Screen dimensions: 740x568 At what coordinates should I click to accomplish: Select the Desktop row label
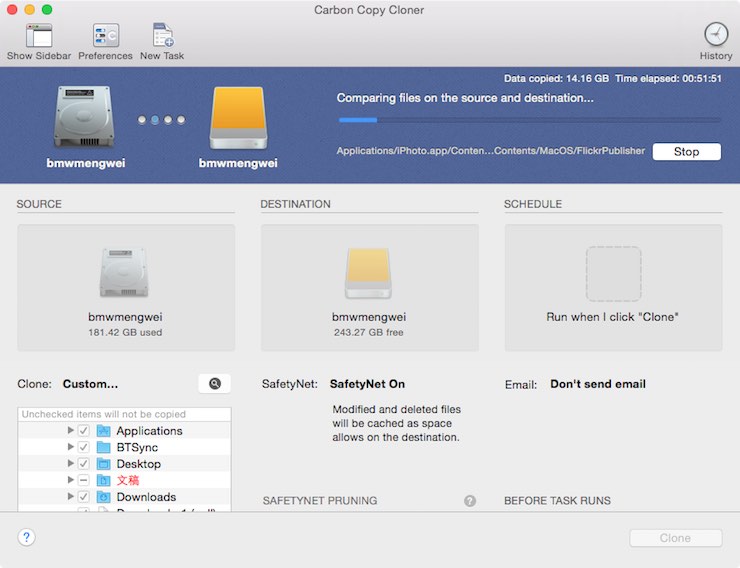pyautogui.click(x=139, y=464)
